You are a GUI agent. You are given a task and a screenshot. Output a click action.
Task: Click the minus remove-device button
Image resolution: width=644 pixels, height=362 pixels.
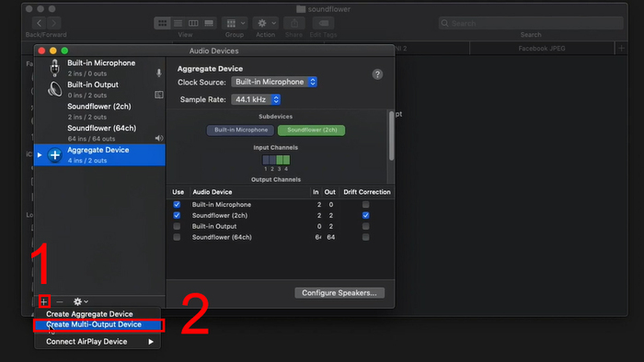pyautogui.click(x=60, y=301)
